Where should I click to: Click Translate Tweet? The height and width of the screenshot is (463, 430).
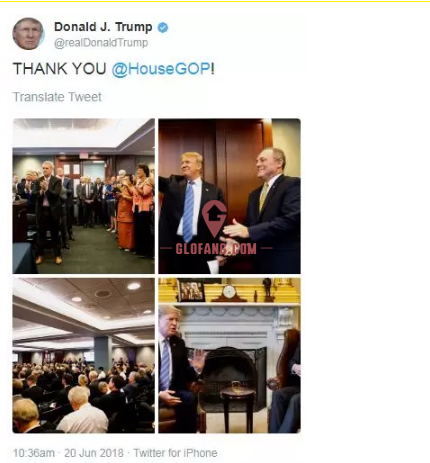57,97
